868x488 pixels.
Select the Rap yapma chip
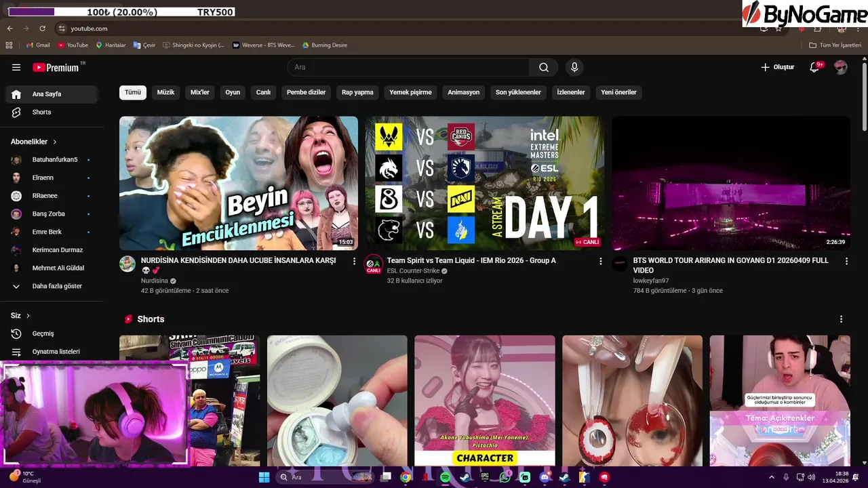(357, 92)
